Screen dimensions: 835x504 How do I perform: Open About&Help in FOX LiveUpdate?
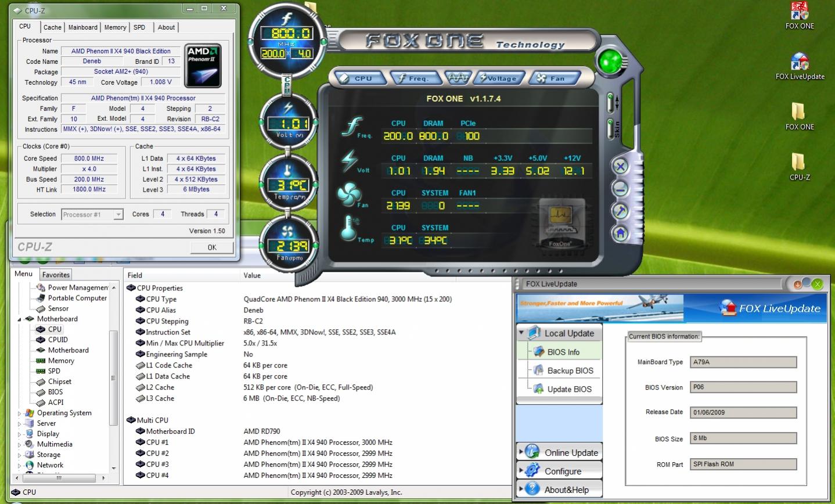coord(559,489)
